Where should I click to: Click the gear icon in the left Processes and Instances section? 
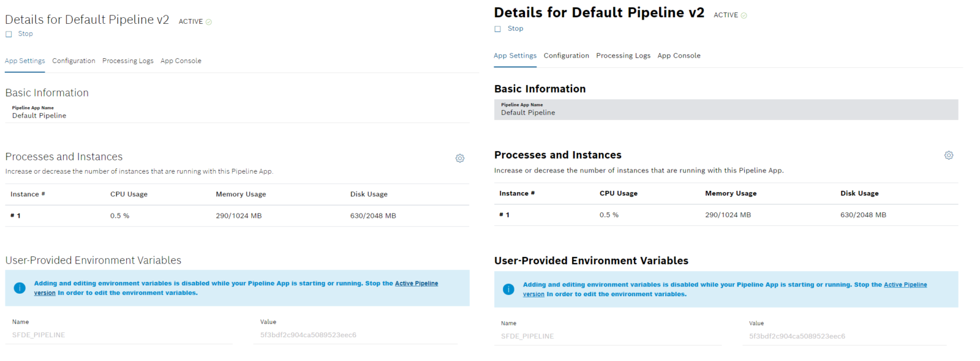(x=459, y=158)
